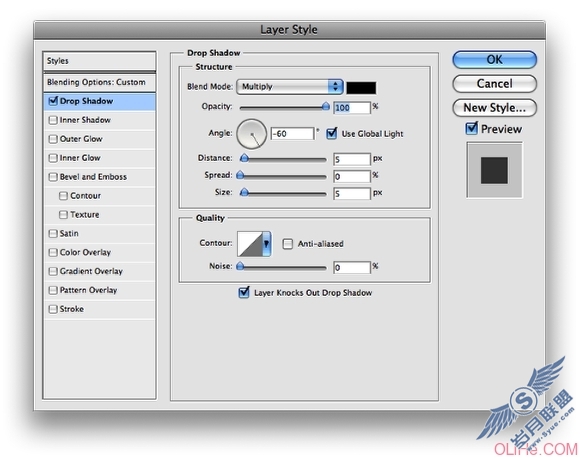Uncheck Layer Knocks Out Drop Shadow

point(244,292)
